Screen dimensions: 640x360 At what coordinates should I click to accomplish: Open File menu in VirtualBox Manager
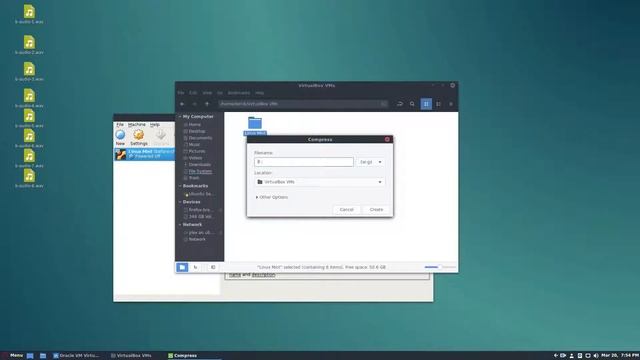pyautogui.click(x=120, y=124)
